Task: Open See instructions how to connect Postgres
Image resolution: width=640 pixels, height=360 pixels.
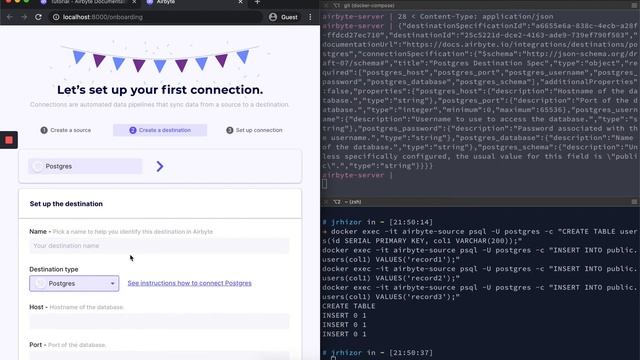Action: (189, 283)
